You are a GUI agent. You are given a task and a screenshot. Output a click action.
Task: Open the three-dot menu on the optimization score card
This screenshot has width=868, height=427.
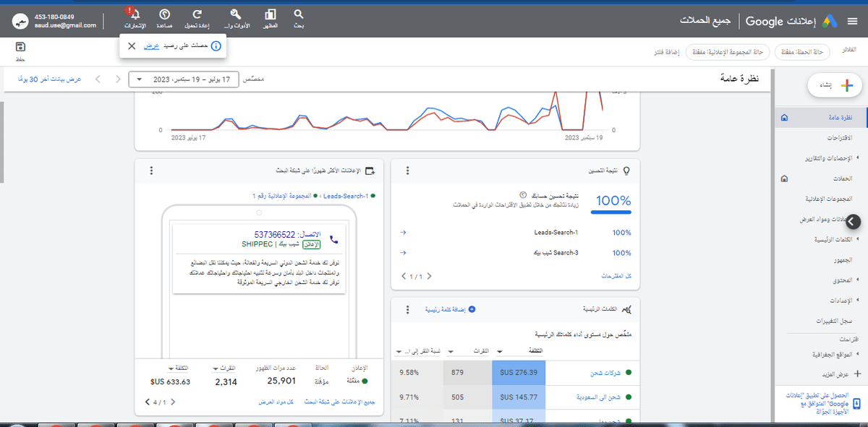pos(407,171)
